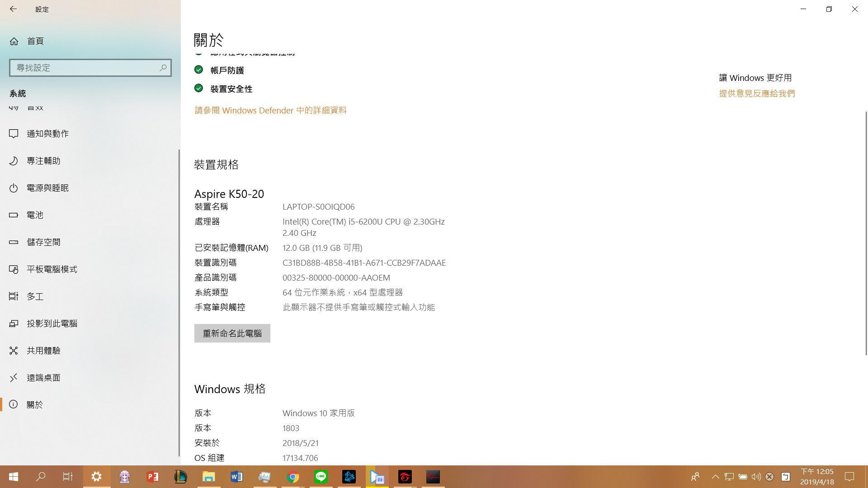Open the People icon in system tray
868x488 pixels.
click(695, 477)
